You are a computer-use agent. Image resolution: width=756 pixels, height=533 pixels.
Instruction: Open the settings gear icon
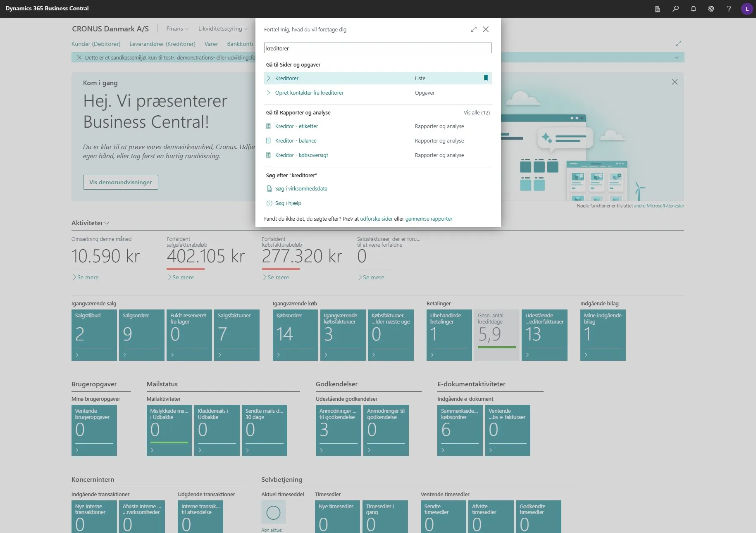click(711, 9)
